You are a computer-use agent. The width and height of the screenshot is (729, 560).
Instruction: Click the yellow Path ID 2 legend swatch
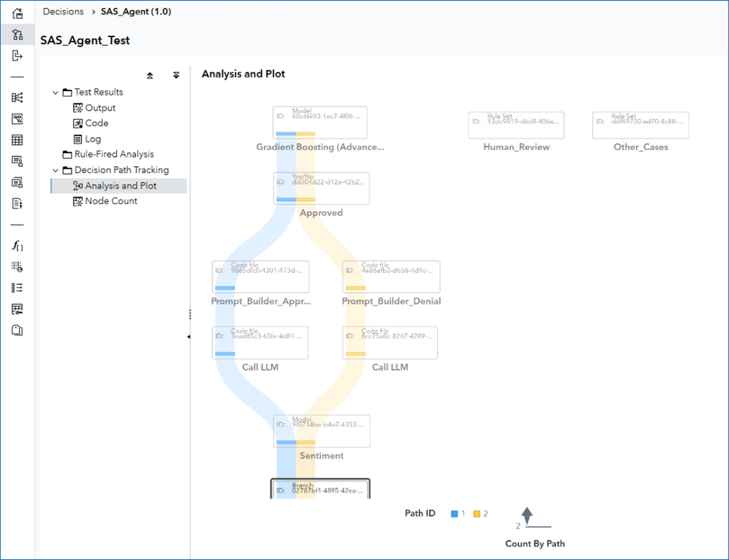click(x=477, y=513)
